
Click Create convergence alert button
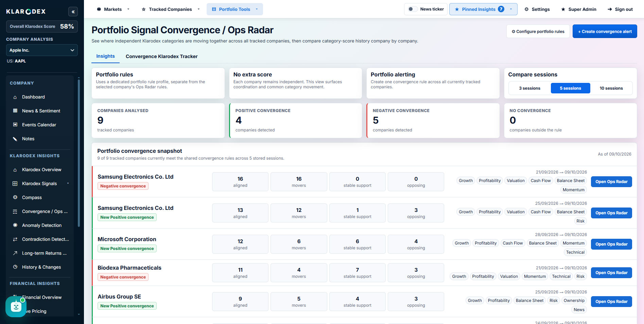tap(605, 32)
